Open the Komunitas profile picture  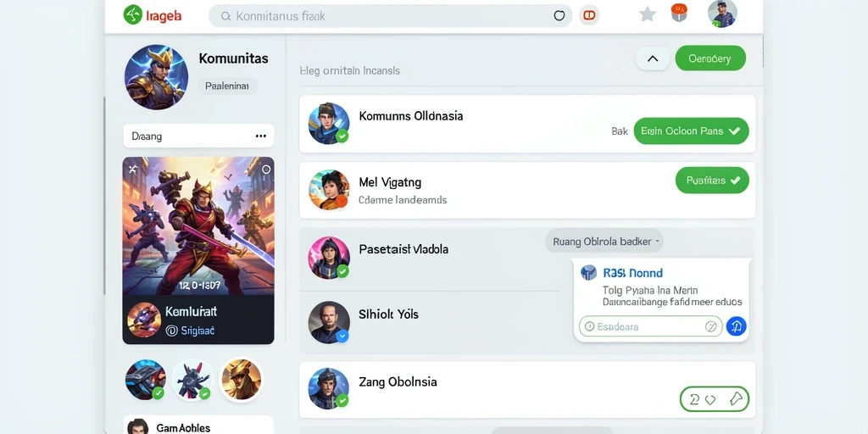point(156,77)
